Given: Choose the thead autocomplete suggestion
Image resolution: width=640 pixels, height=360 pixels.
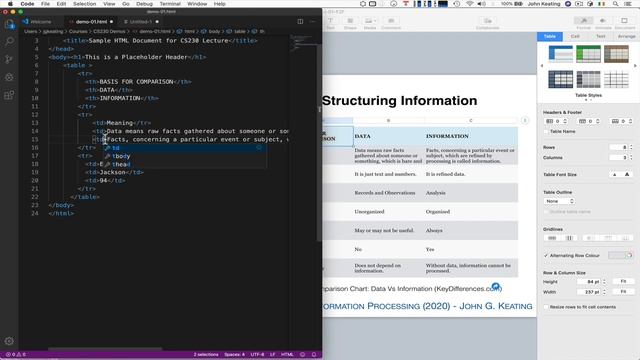Looking at the screenshot, I should [x=185, y=164].
